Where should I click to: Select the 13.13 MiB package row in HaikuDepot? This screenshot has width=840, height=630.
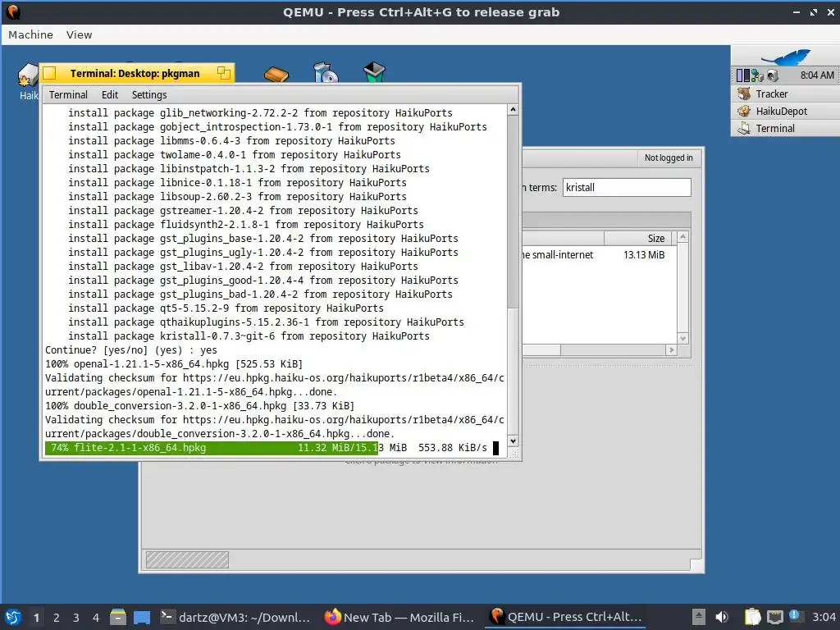tap(600, 255)
